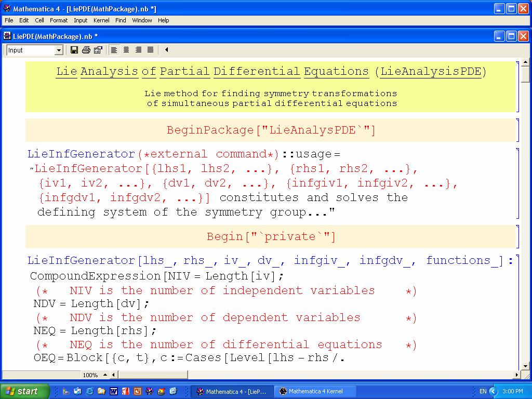Click the last quick launch icon with blue e-document
Viewport: 532px width, 399px height.
pyautogui.click(x=174, y=391)
